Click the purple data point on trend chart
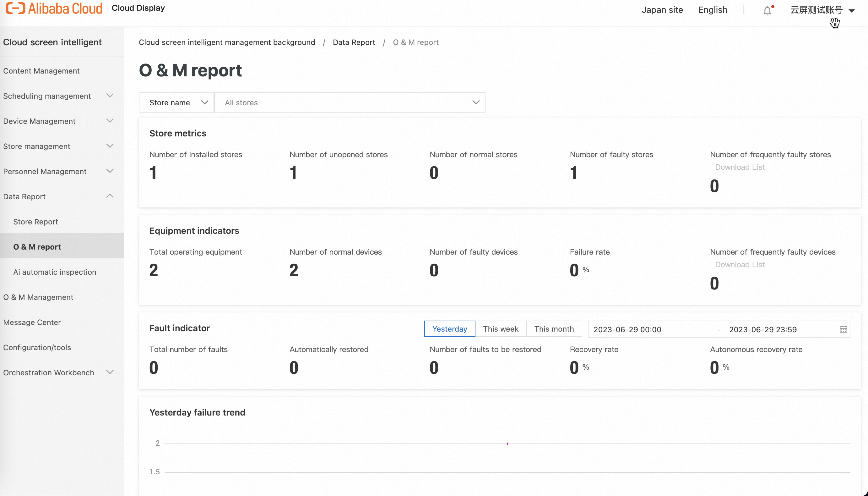 (x=507, y=444)
